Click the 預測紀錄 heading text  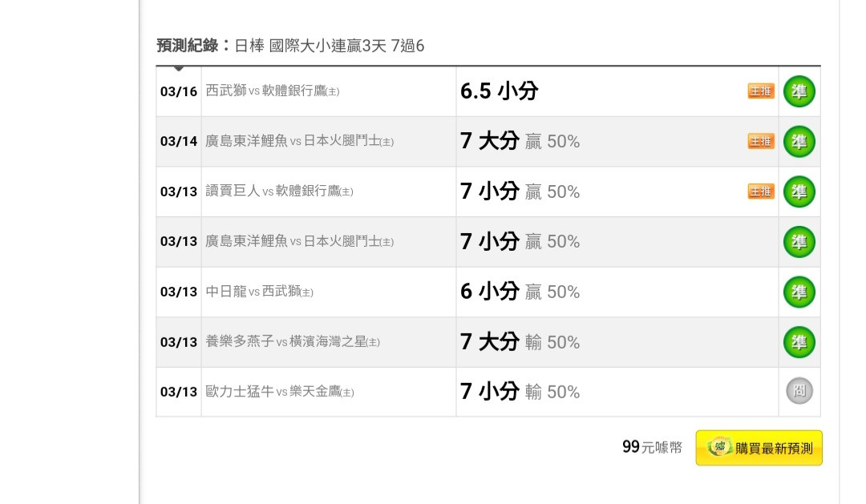coord(187,45)
